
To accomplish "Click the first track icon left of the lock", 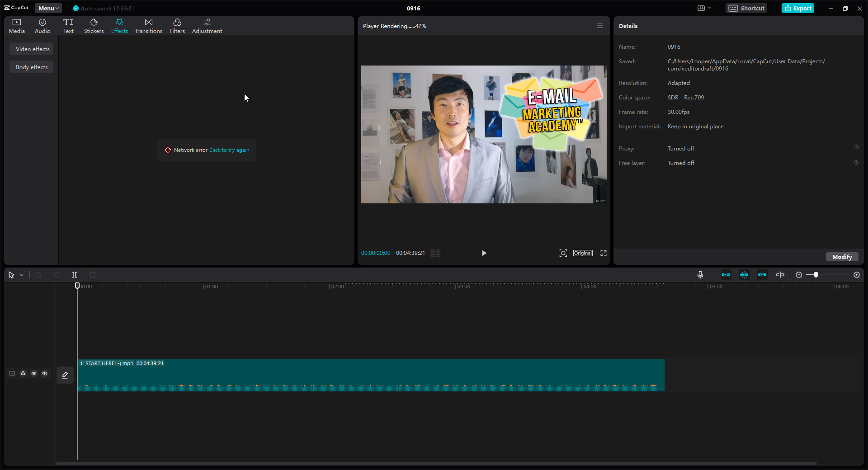I will (x=12, y=373).
